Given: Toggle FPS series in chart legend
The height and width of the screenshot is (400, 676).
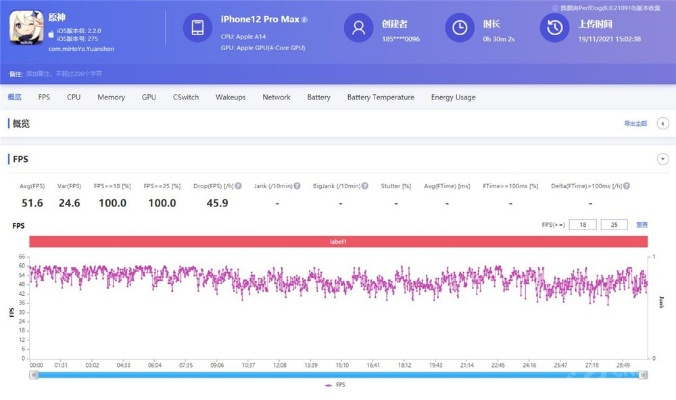Looking at the screenshot, I should point(337,384).
